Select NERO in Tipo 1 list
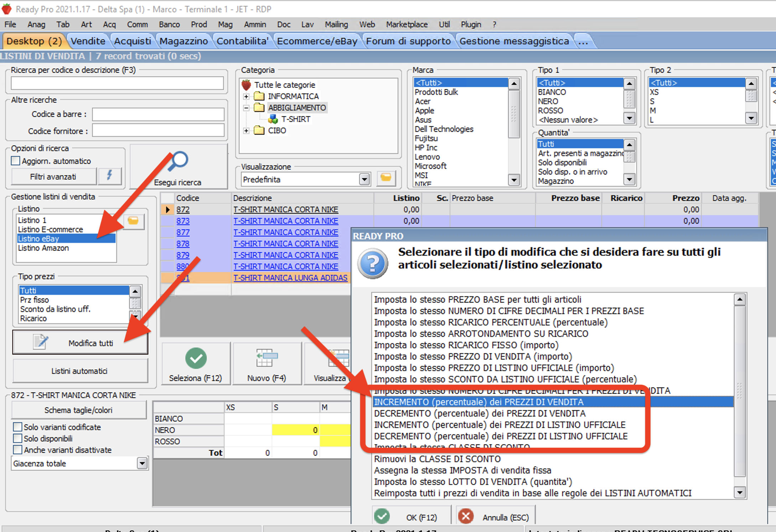 [580, 101]
